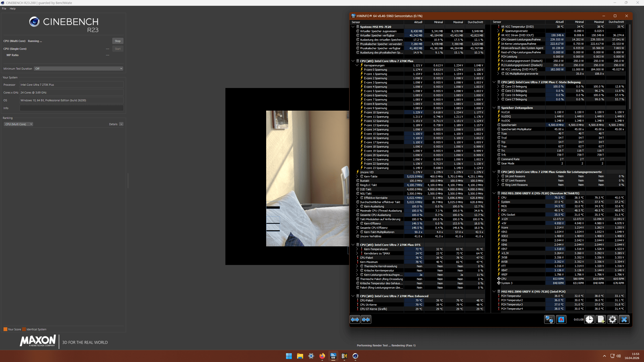Open HWiNFO remote network sensors icon
The image size is (644, 362).
point(549,320)
